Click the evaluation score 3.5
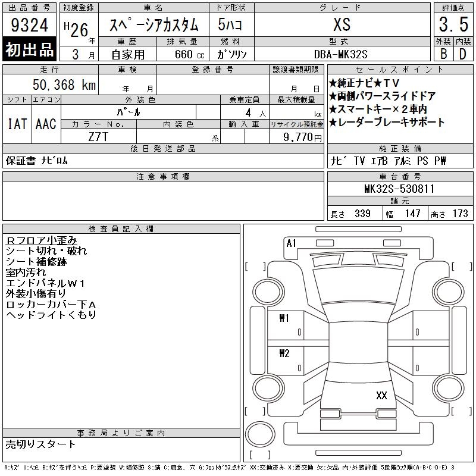This screenshot has height=476, width=476. click(x=453, y=24)
